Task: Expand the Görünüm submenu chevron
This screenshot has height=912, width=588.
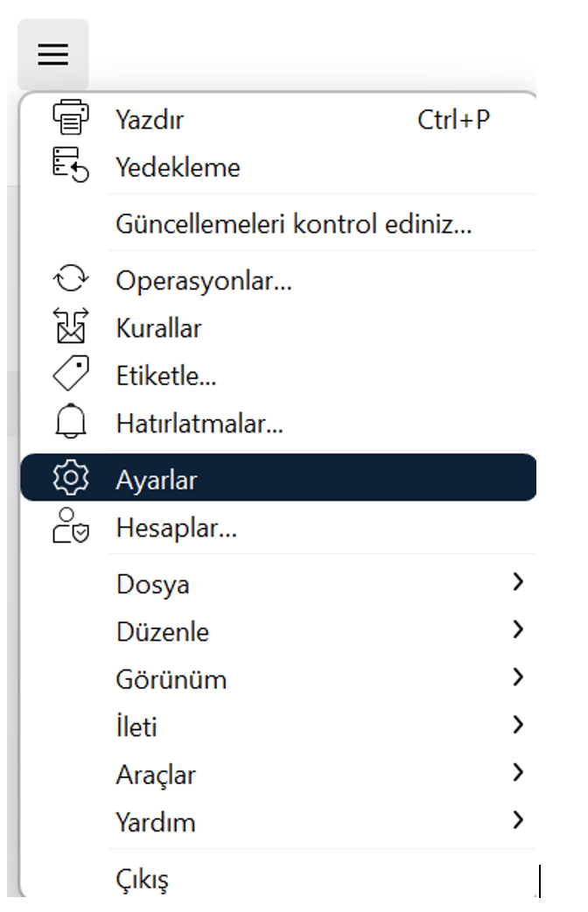Action: coord(518,677)
